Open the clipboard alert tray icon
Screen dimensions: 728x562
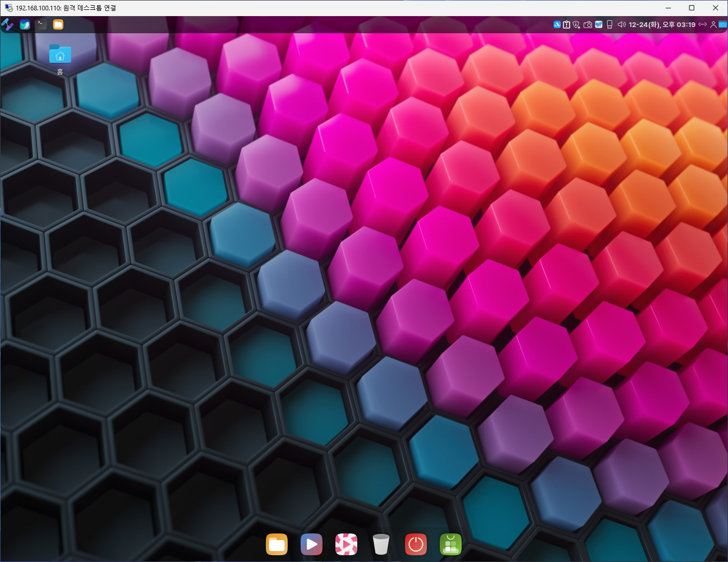pos(567,24)
